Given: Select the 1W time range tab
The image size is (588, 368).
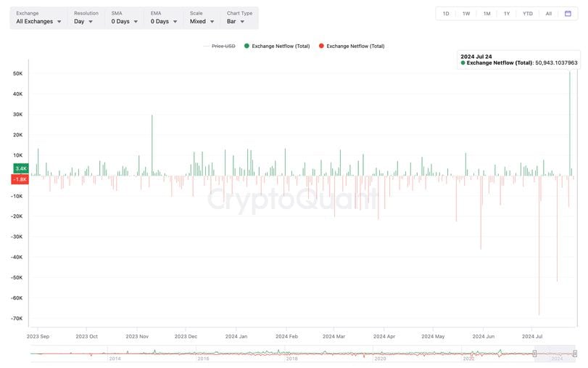Looking at the screenshot, I should tap(466, 14).
